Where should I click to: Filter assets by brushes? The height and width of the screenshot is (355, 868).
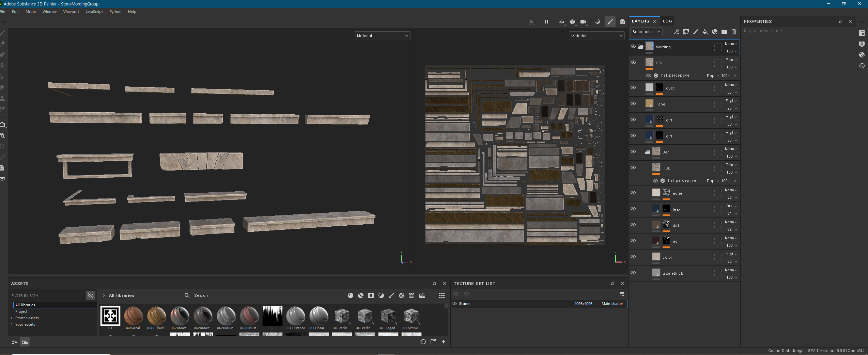(x=391, y=295)
